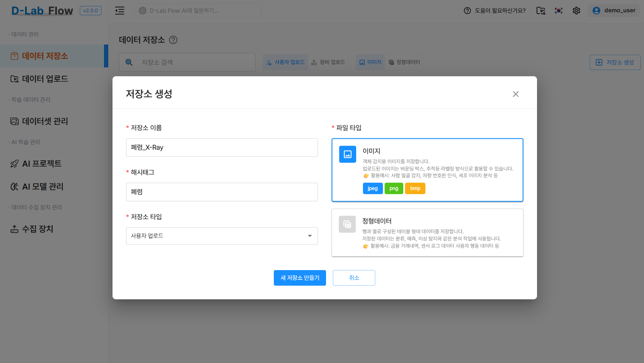
Task: Click the 해시태그 input containing 폐렴
Action: tap(222, 192)
